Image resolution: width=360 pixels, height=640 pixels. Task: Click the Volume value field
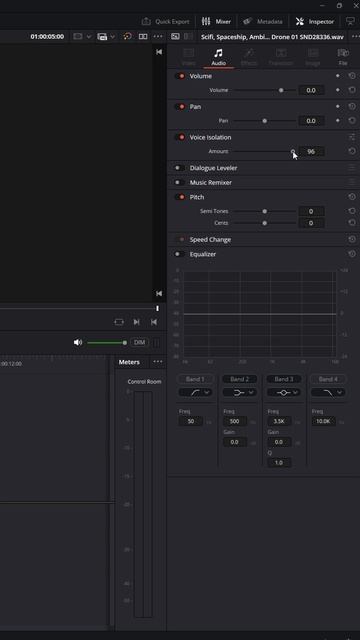click(311, 90)
